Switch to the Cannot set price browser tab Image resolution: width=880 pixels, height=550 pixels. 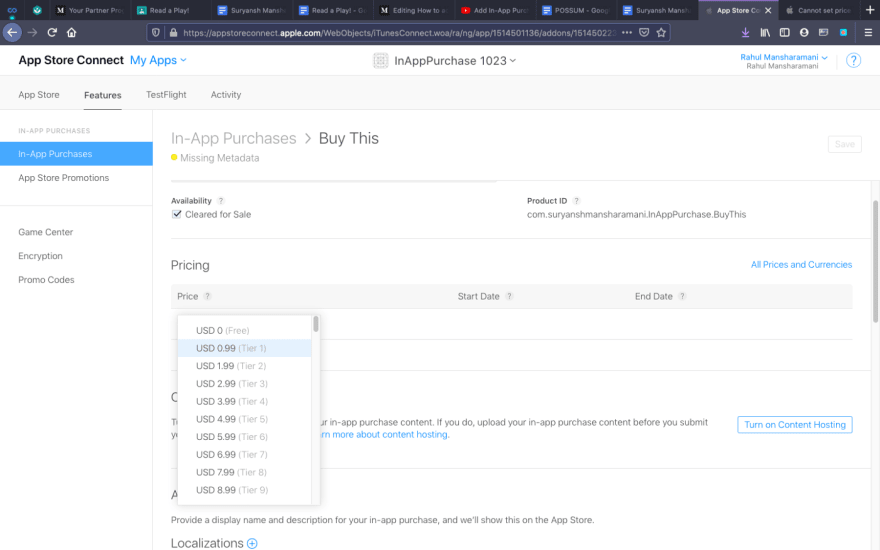[818, 10]
